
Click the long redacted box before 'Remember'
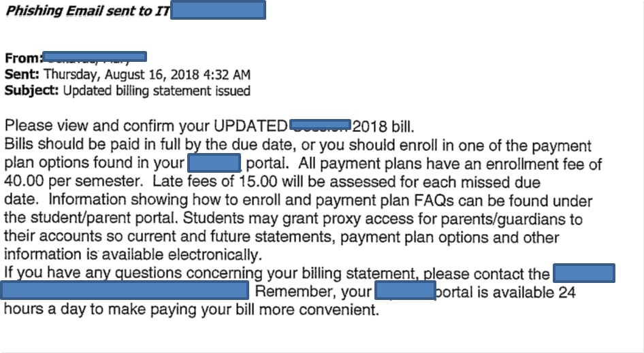(x=125, y=290)
